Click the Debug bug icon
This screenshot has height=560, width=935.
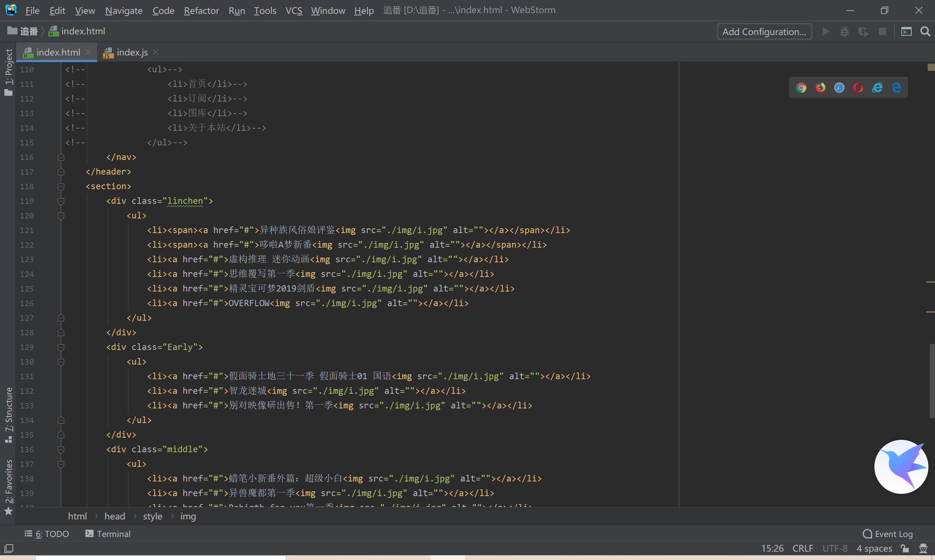pyautogui.click(x=844, y=31)
